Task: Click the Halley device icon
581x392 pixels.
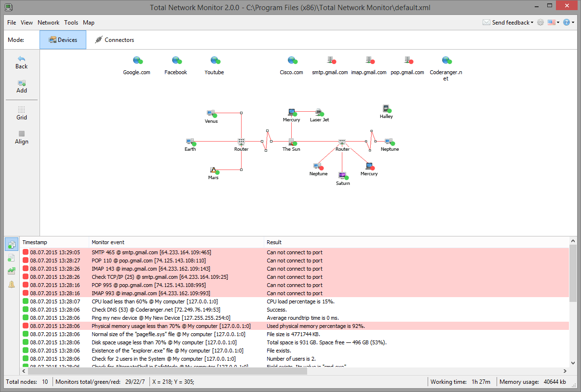Action: coord(386,109)
